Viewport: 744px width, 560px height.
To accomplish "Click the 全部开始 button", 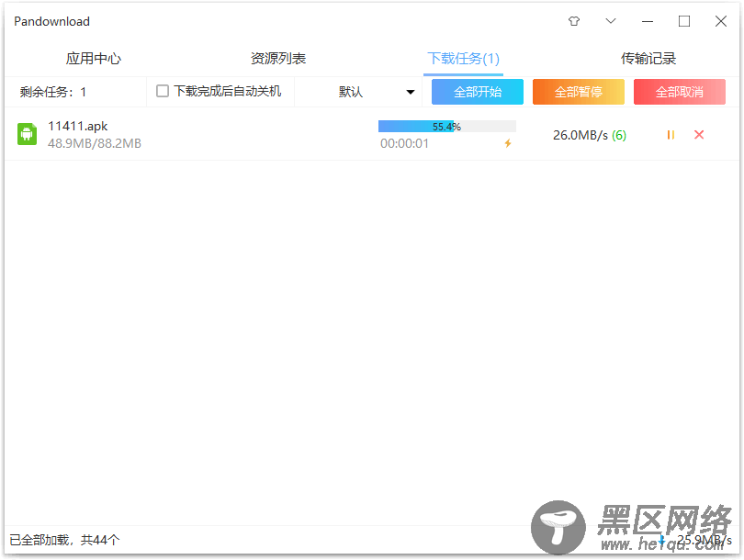I will (x=478, y=92).
